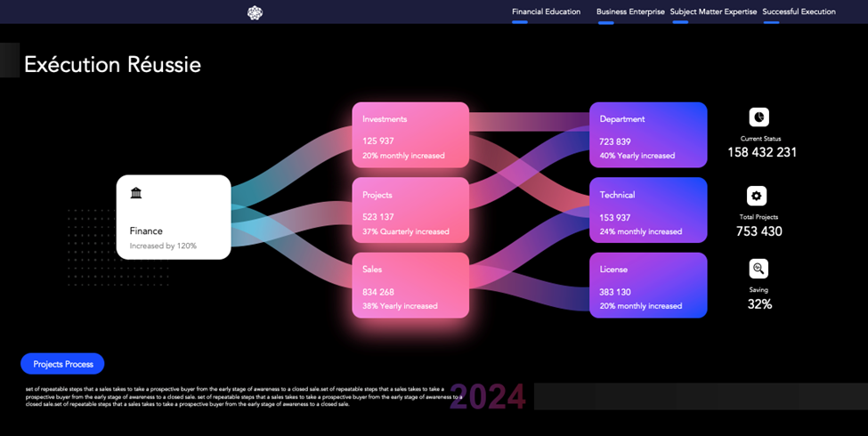This screenshot has height=436, width=868.
Task: Click the bank building icon on Finance card
Action: (136, 193)
